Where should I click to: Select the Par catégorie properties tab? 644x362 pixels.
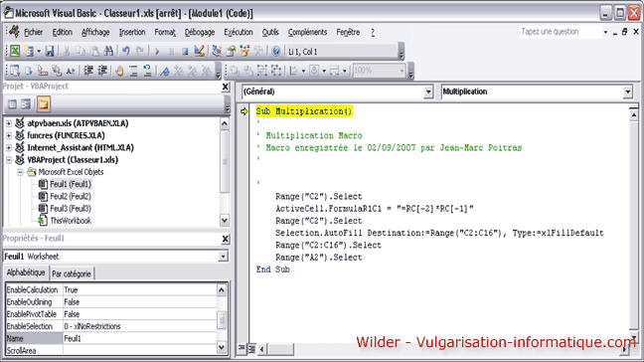[72, 273]
